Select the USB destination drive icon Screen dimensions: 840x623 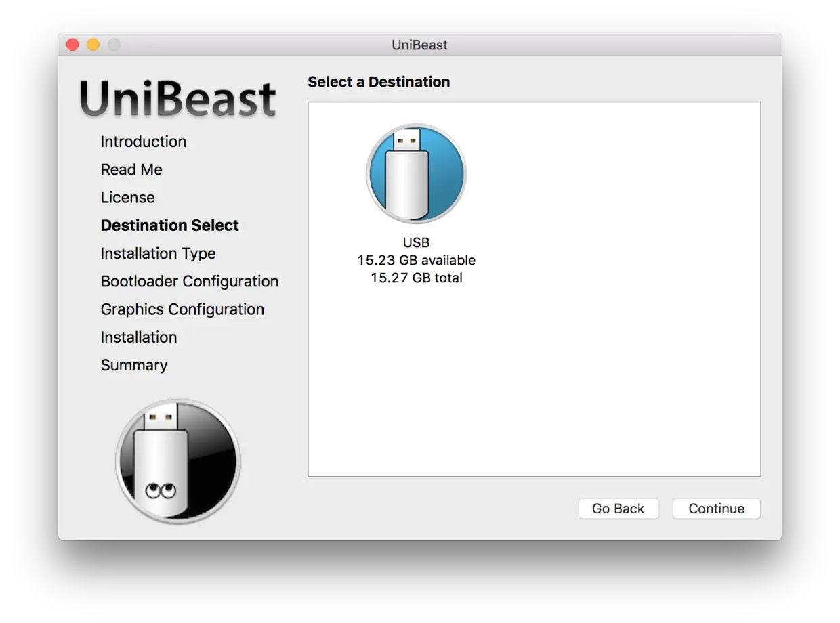point(416,173)
